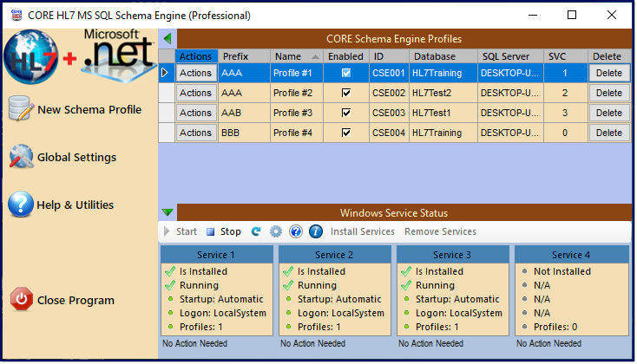
Task: Click the AAB prefix cell
Action: [x=244, y=113]
